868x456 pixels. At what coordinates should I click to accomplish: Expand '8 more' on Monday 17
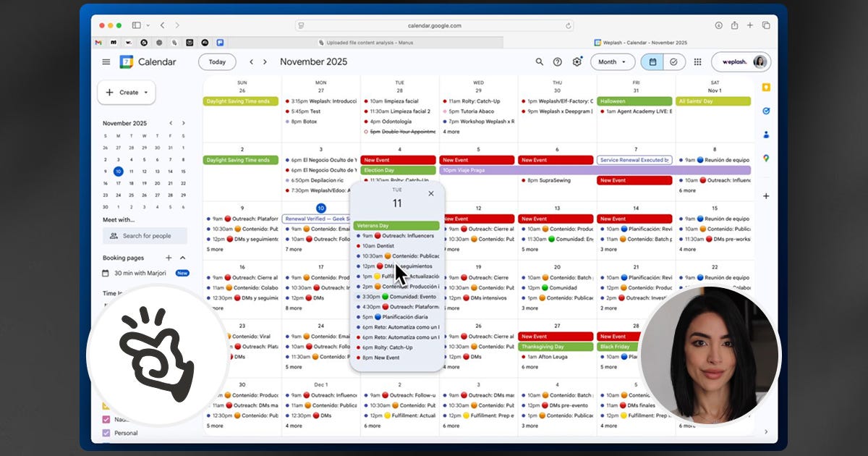(294, 308)
